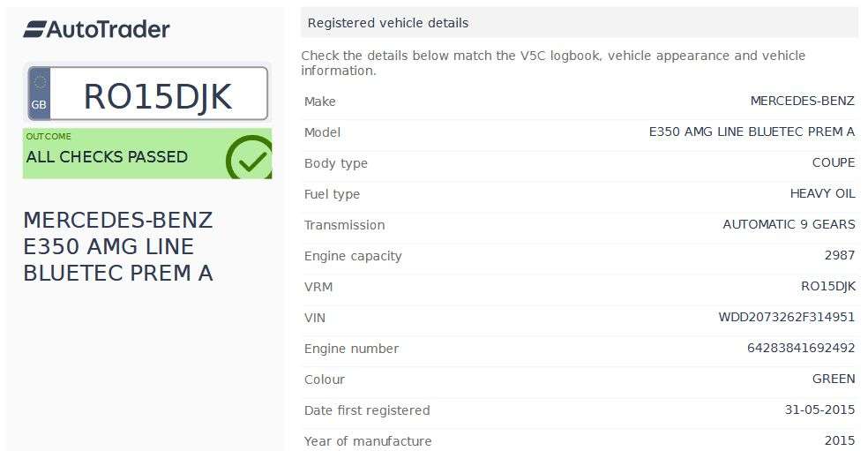Click the GB badge on number plate

point(39,94)
